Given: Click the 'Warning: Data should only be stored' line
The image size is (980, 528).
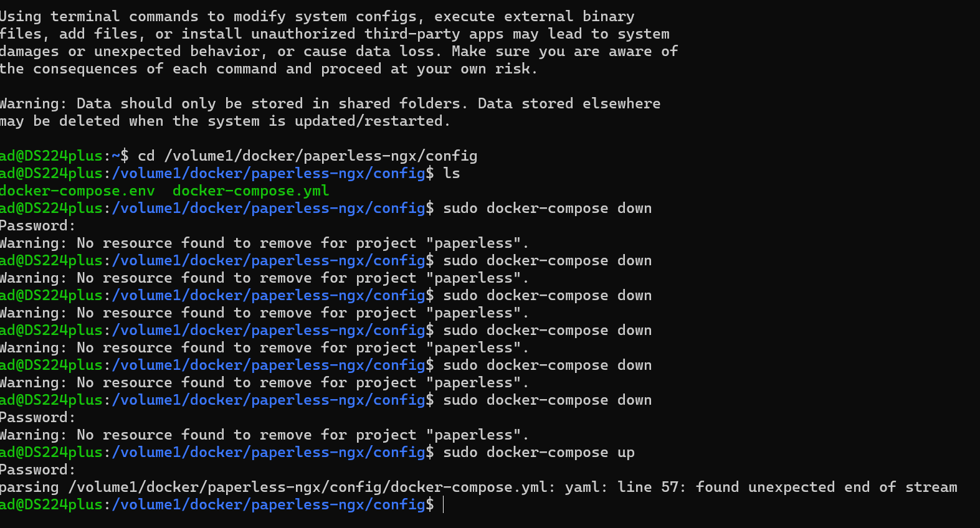Looking at the screenshot, I should (x=330, y=104).
